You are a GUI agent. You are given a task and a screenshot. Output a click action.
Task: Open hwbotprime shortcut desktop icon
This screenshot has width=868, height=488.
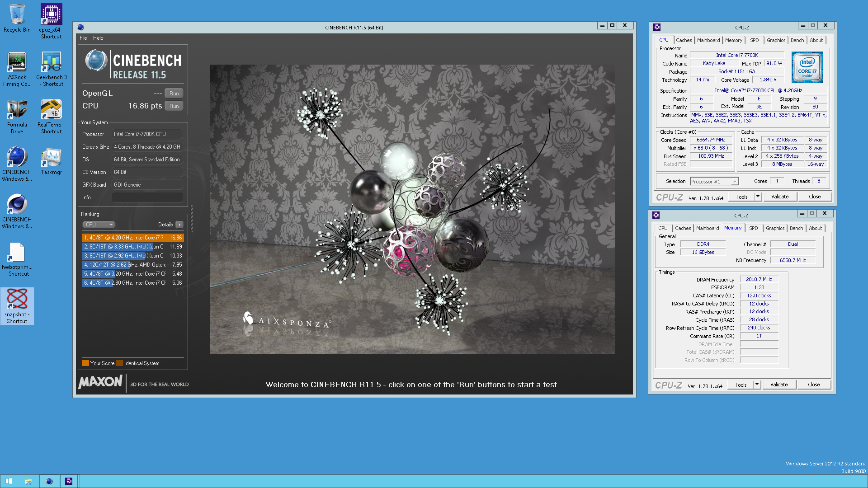pyautogui.click(x=17, y=258)
